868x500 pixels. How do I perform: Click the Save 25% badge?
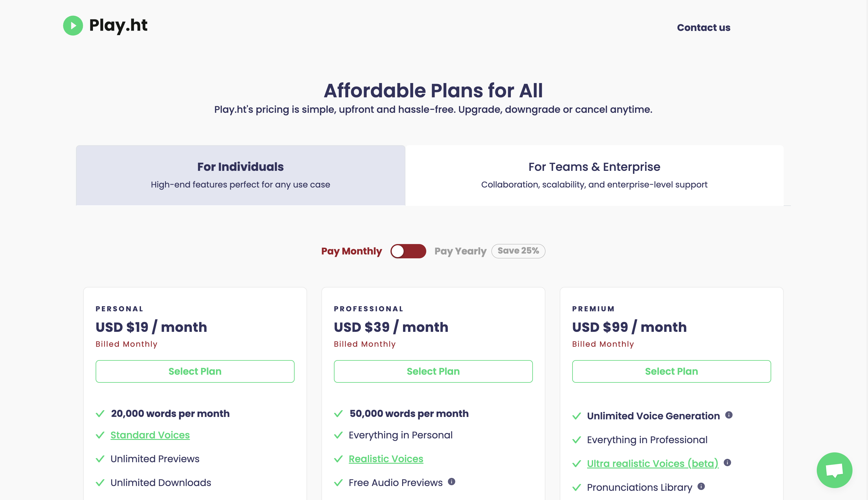[x=518, y=251]
